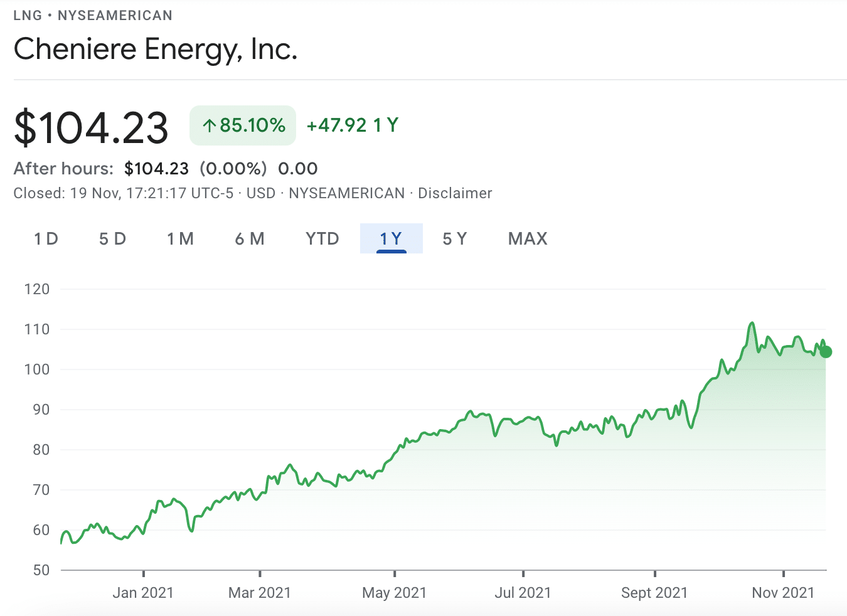Viewport: 847px width, 616px height.
Task: View the 5Y price history
Action: [x=455, y=238]
